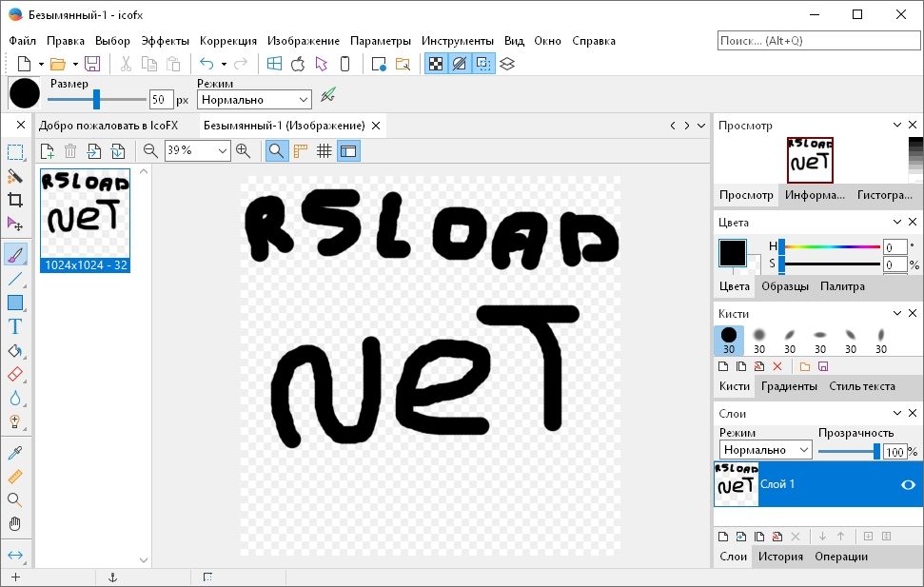The width and height of the screenshot is (924, 587).
Task: Select the Eraser tool
Action: click(x=15, y=374)
